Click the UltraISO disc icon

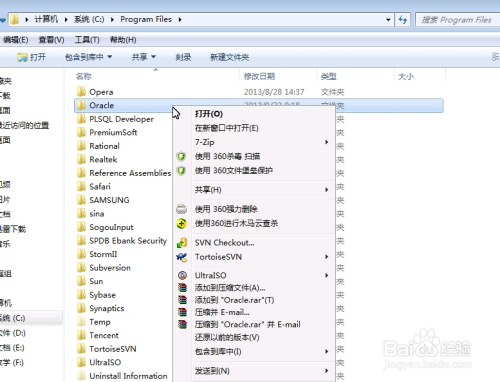[x=182, y=275]
